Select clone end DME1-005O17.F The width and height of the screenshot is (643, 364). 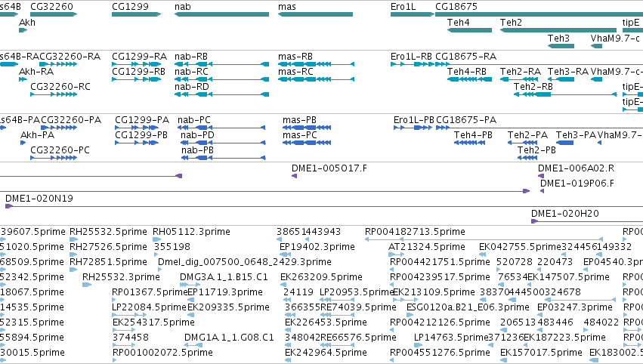coord(294,176)
